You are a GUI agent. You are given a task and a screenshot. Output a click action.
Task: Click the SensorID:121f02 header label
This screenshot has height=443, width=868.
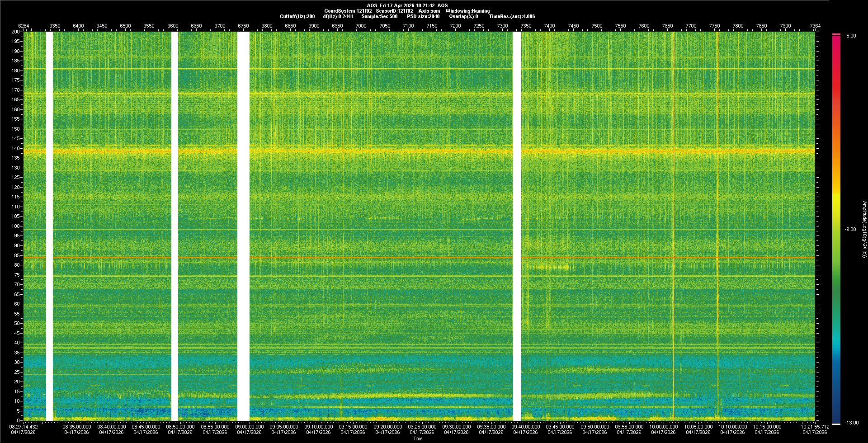pyautogui.click(x=394, y=11)
